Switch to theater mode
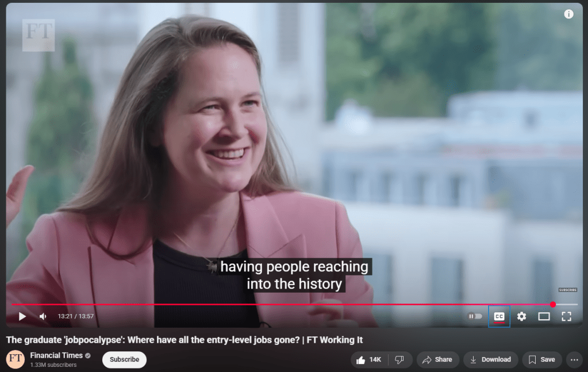Screen dimensions: 588x372 (x=544, y=316)
